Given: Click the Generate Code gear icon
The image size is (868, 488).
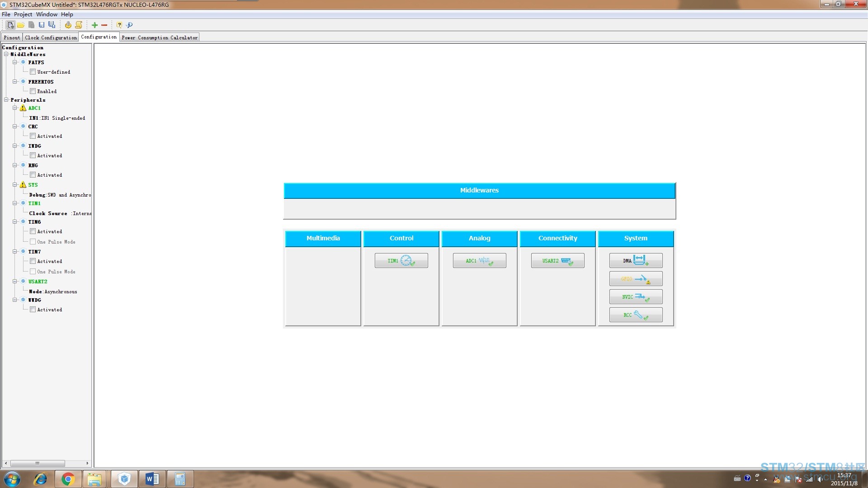Looking at the screenshot, I should click(x=68, y=25).
